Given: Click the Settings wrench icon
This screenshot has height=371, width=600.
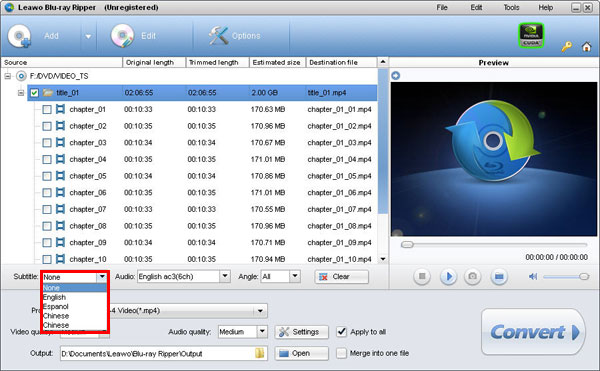Looking at the screenshot, I should (284, 332).
